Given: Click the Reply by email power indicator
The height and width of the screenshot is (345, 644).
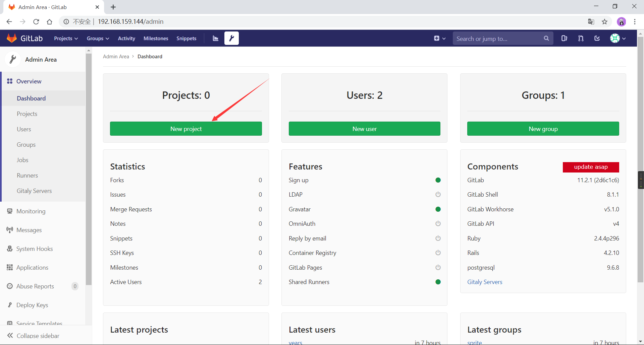Looking at the screenshot, I should click(438, 238).
